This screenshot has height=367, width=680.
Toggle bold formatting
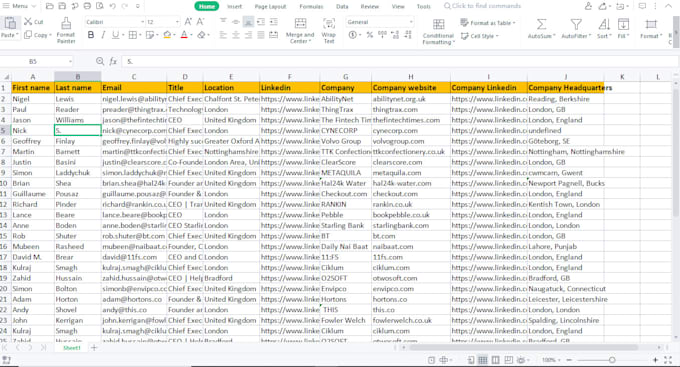[x=91, y=35]
